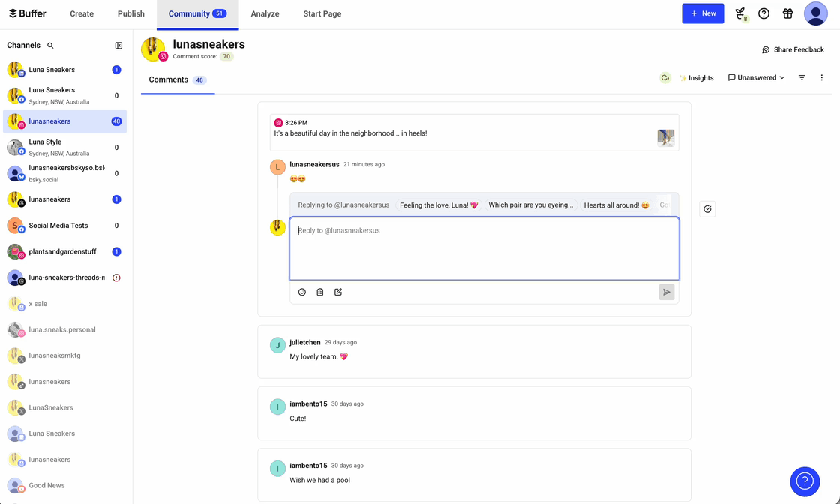Image resolution: width=840 pixels, height=504 pixels.
Task: Select Luna Sneakers Sydney Facebook channel
Action: pos(64,95)
